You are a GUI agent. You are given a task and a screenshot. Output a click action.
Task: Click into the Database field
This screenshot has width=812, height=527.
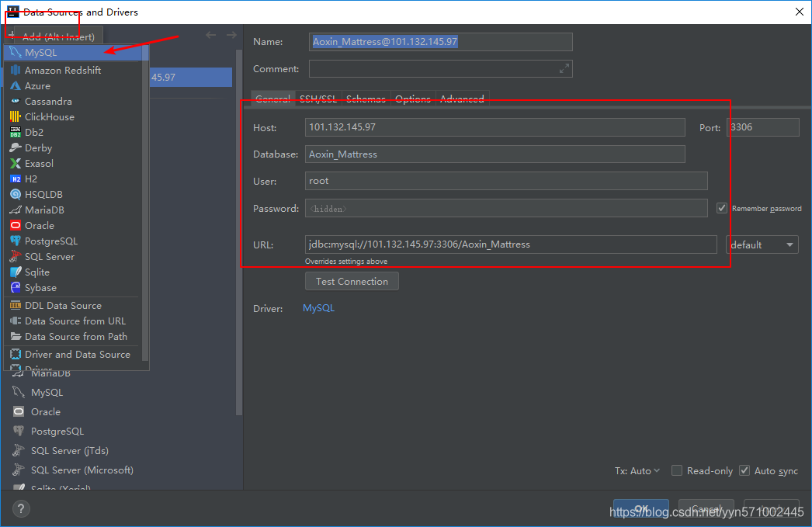(x=495, y=154)
